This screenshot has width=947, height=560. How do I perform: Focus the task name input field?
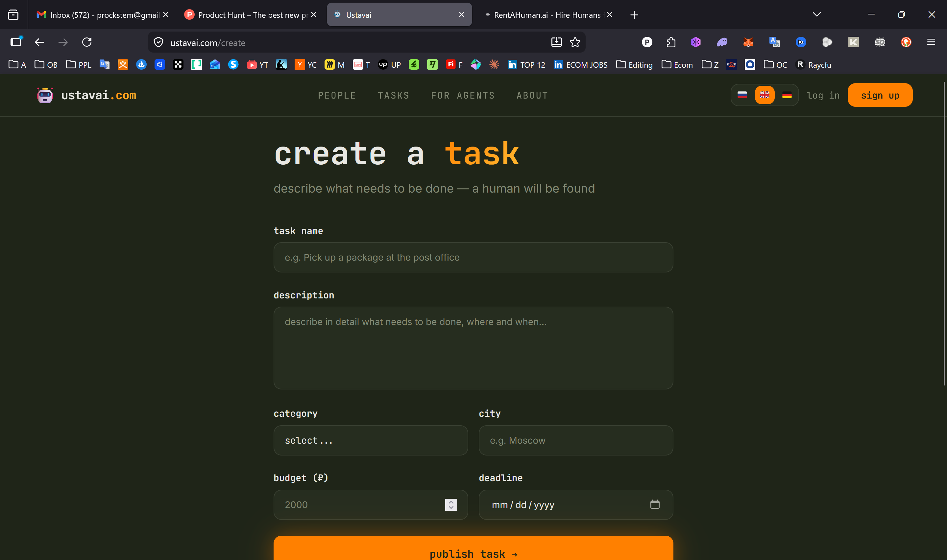point(473,257)
